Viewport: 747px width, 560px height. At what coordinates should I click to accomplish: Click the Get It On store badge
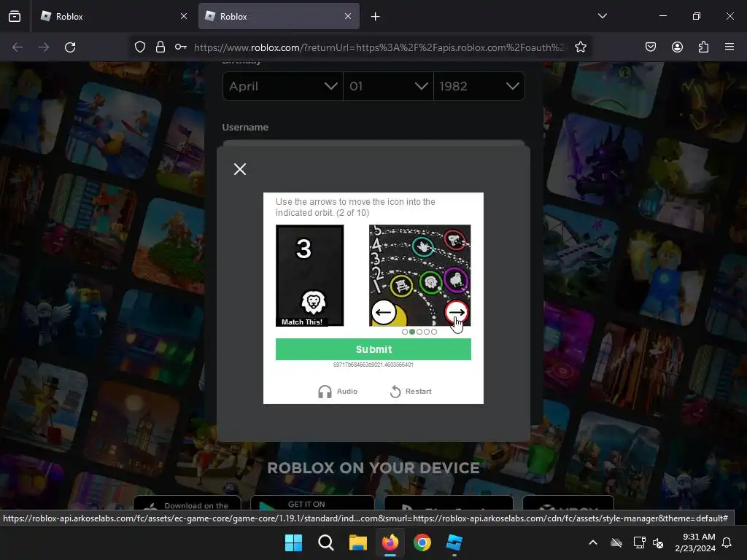point(312,503)
